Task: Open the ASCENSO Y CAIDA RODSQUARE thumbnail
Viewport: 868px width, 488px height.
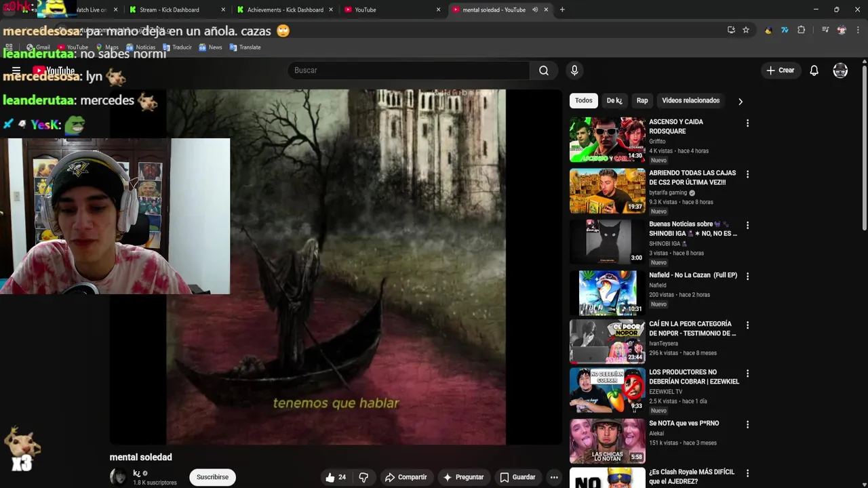Action: pos(608,140)
